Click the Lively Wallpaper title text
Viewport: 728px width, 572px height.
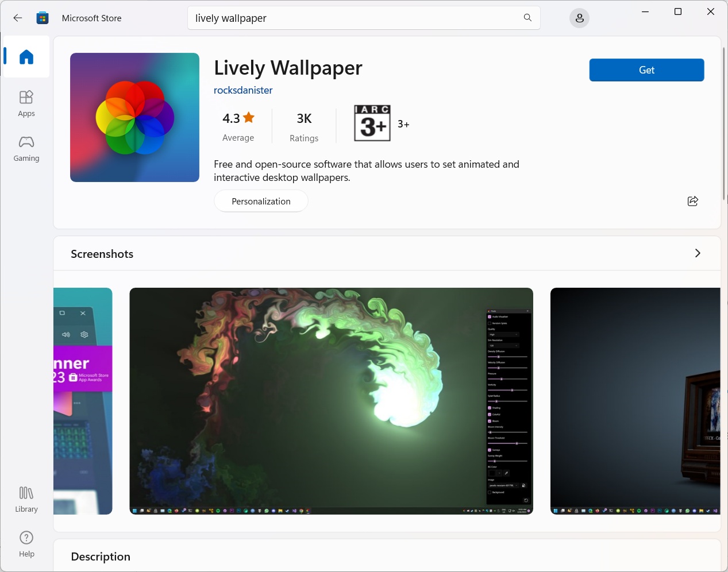[288, 68]
